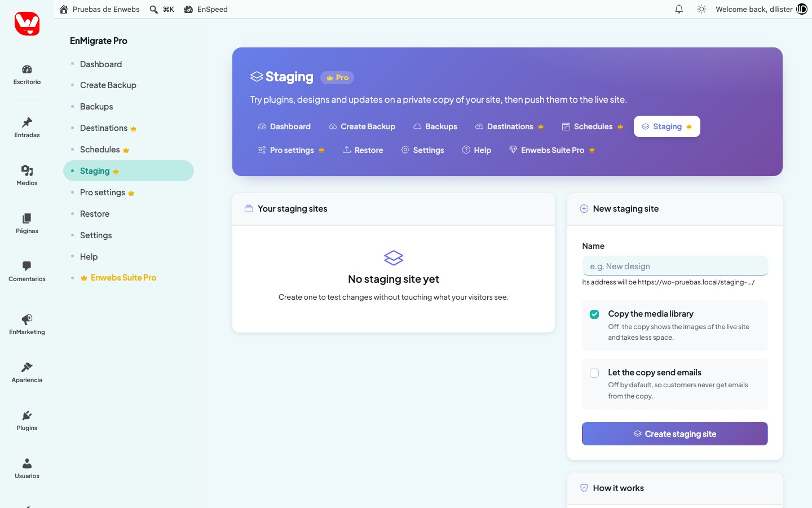812x508 pixels.
Task: Toggle light/dark theme sun icon
Action: pyautogui.click(x=701, y=9)
